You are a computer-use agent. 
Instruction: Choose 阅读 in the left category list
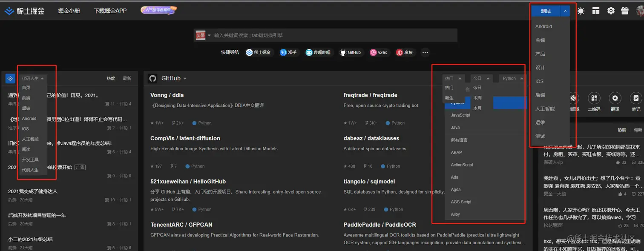pos(26,149)
